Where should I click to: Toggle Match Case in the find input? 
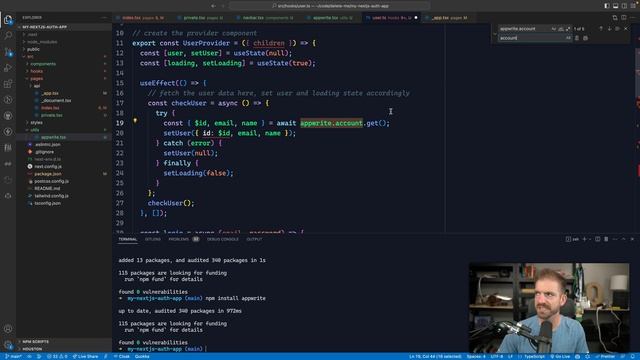553,29
